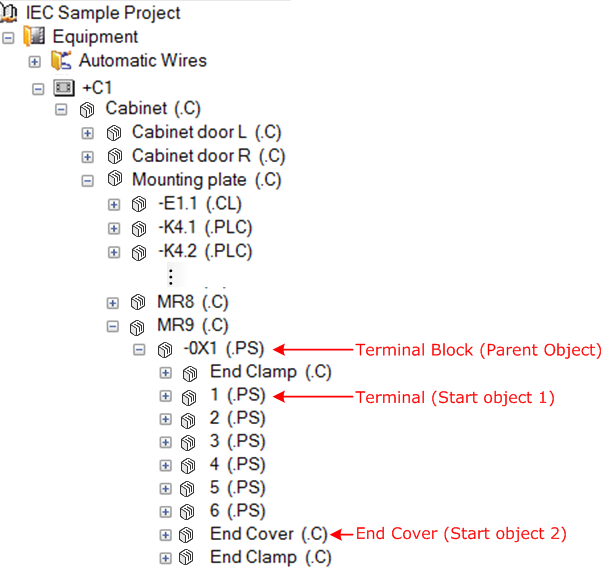The height and width of the screenshot is (570, 607).
Task: Collapse the Mounting plate node
Action: point(87,180)
